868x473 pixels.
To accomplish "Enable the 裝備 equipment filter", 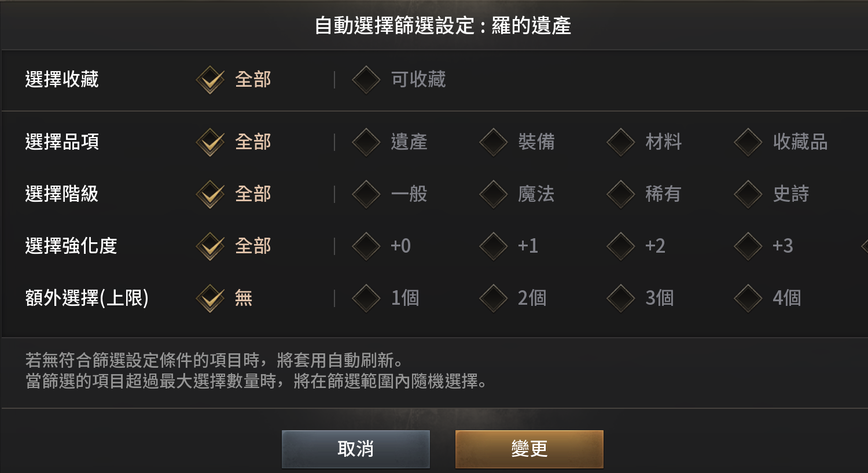I will tap(494, 142).
